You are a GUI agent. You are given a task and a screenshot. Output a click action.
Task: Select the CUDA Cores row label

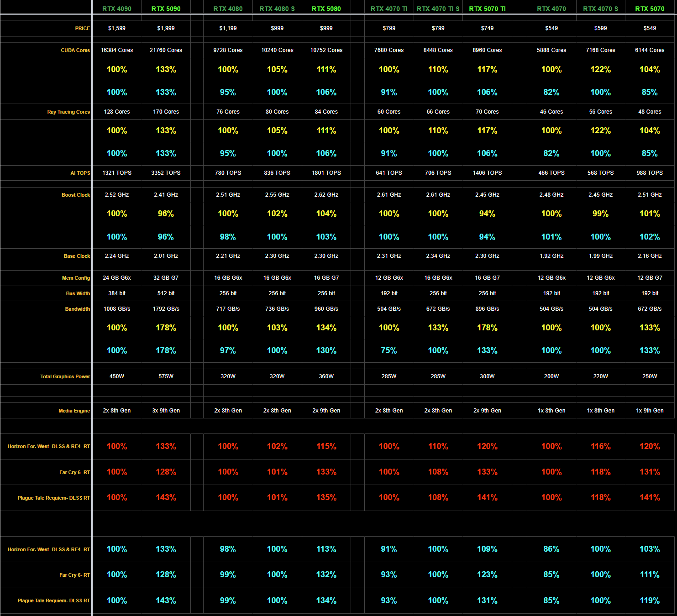[75, 50]
